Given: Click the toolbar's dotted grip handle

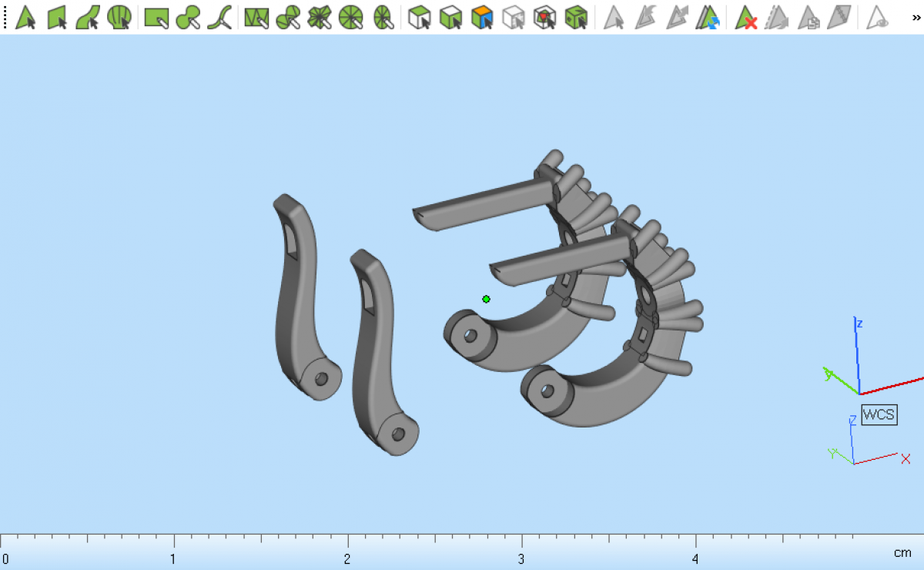Looking at the screenshot, I should click(5, 17).
